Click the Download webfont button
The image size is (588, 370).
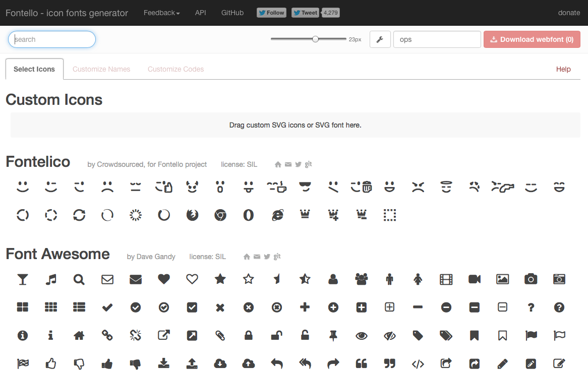(532, 39)
